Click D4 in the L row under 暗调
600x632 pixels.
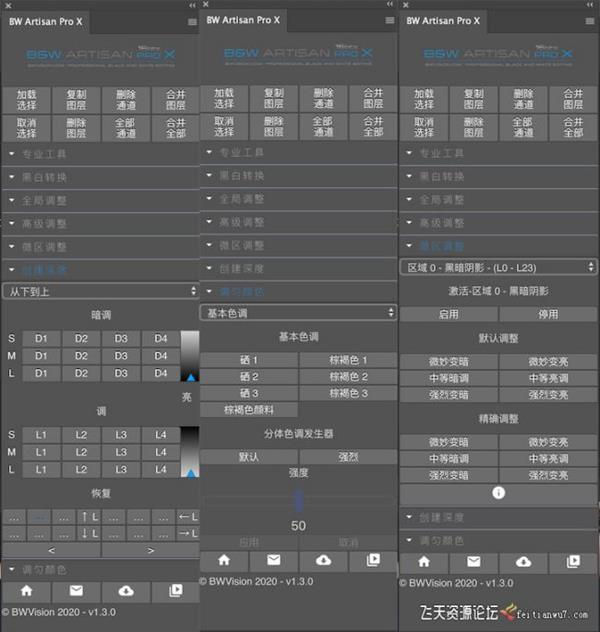161,373
